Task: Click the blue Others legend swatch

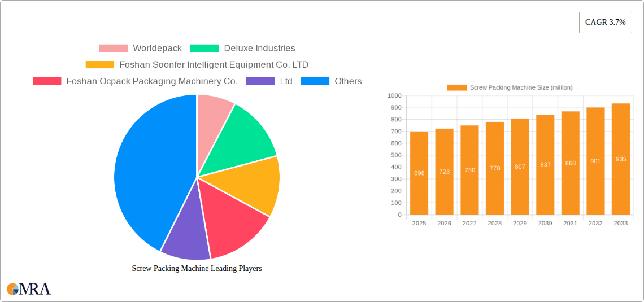Action: [x=315, y=81]
